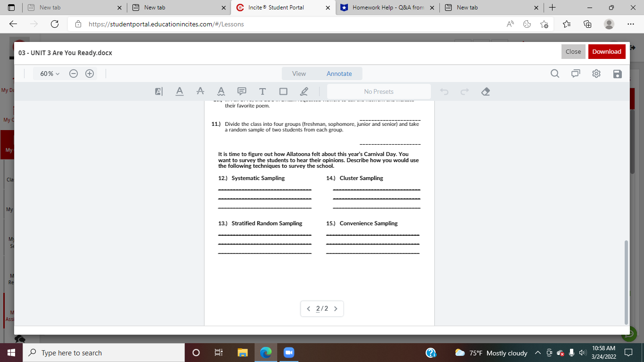Select the text highlight annotation tool

point(158,91)
